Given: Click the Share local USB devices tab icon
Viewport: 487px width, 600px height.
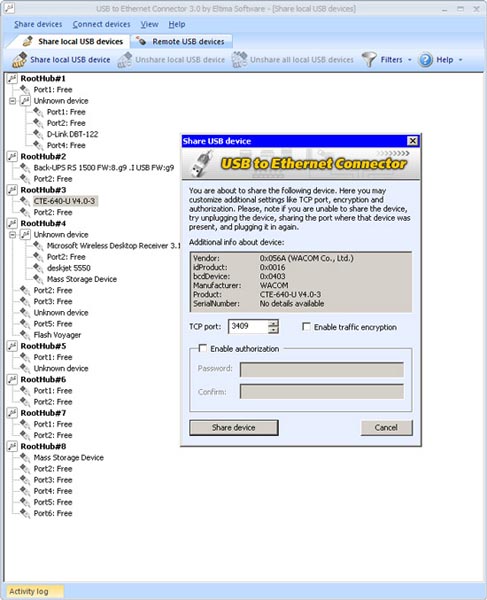Looking at the screenshot, I should pos(27,41).
